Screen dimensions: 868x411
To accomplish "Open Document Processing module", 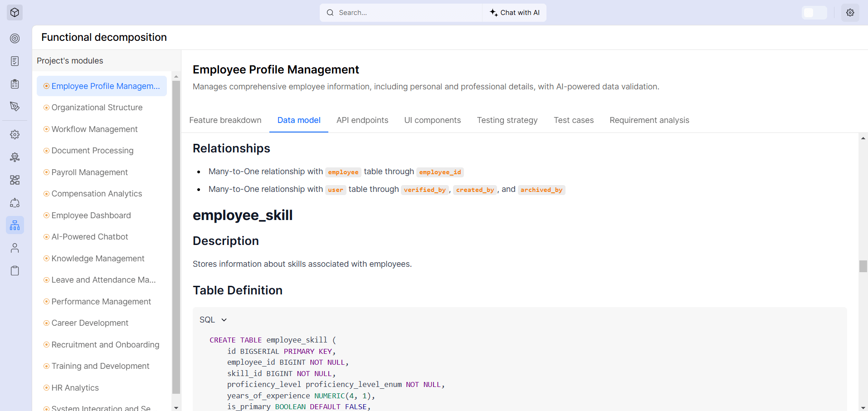I will click(x=102, y=151).
